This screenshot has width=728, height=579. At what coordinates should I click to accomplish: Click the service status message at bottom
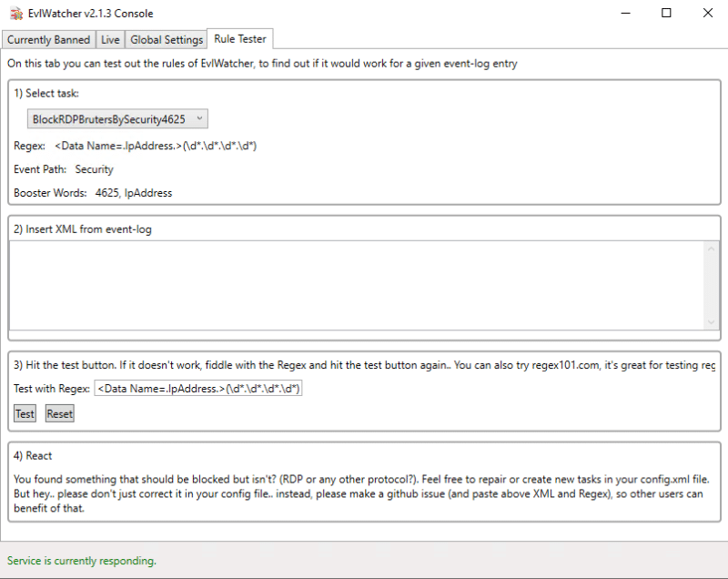point(82,561)
